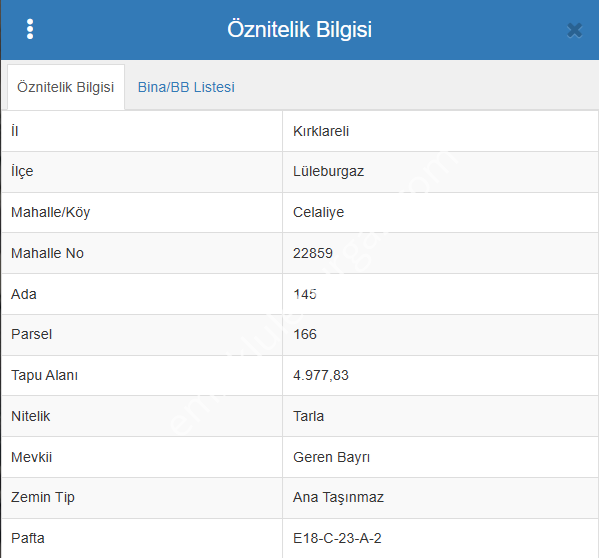The height and width of the screenshot is (558, 599).
Task: Select the Öznitelik Bilgisi tab
Action: 66,87
